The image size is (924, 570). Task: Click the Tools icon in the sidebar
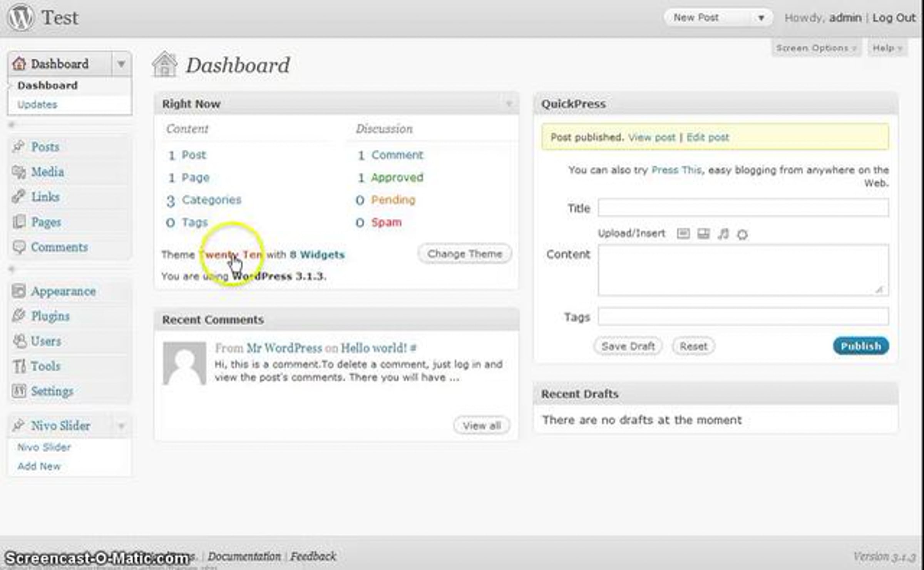(x=18, y=366)
